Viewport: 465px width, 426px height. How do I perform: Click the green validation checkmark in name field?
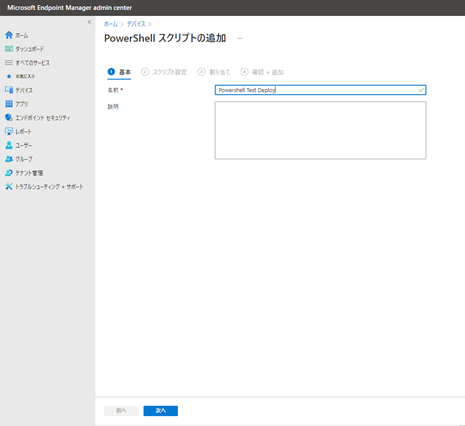421,90
